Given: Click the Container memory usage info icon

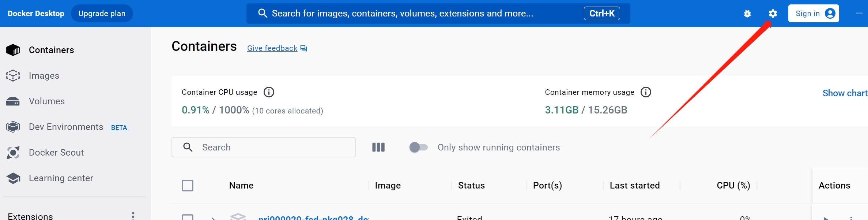Looking at the screenshot, I should (646, 92).
